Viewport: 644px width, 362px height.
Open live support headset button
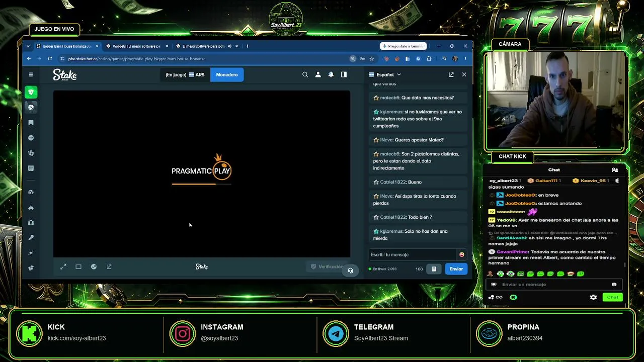pos(350,270)
